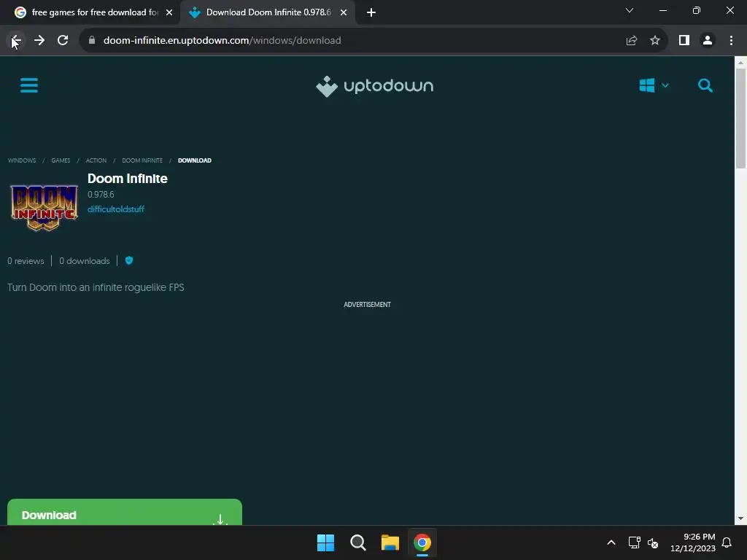Click the 0.978.6 version number
This screenshot has width=747, height=560.
tap(101, 194)
